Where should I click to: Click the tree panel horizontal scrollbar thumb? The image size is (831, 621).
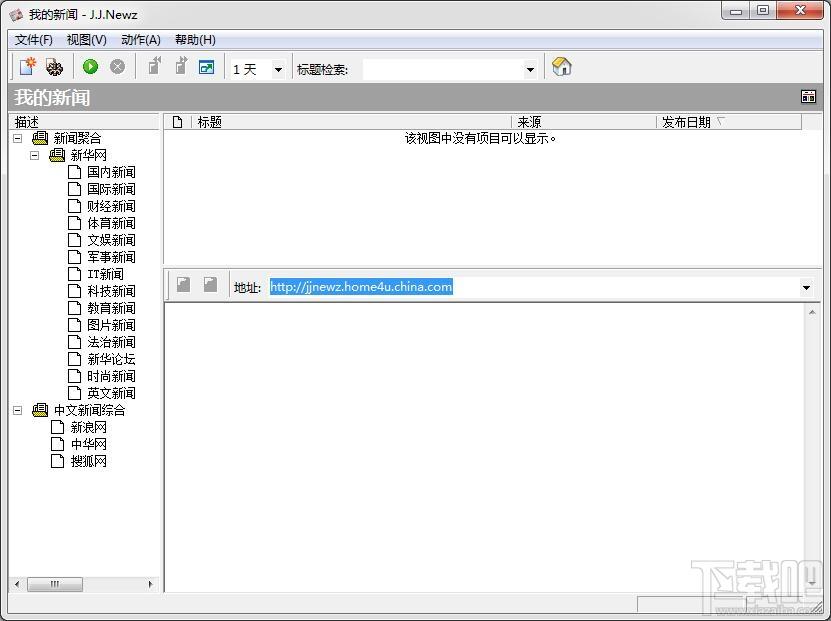55,584
